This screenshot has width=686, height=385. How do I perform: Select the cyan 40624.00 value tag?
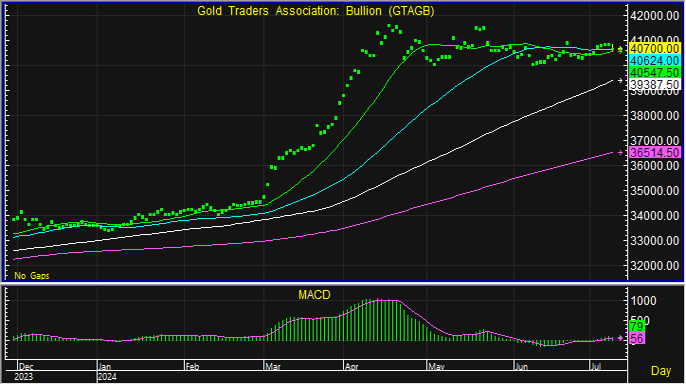click(654, 61)
